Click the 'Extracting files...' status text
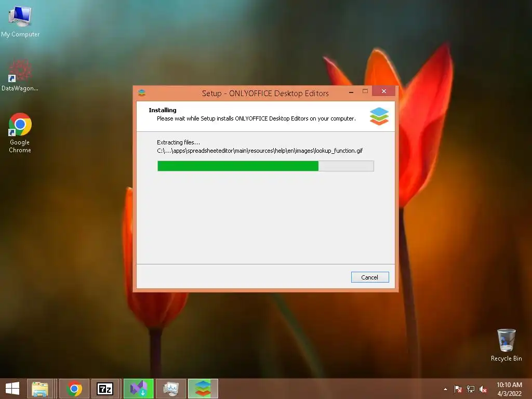 pyautogui.click(x=179, y=142)
